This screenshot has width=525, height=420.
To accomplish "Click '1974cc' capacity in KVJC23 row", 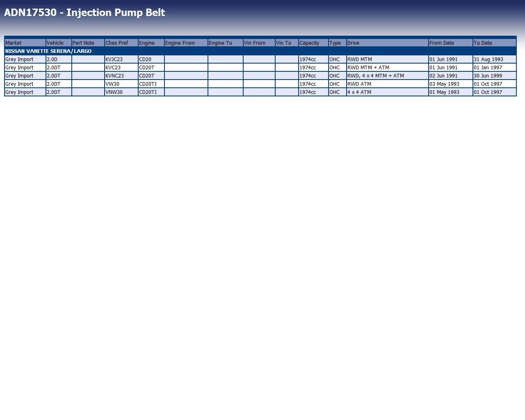I will (313, 59).
